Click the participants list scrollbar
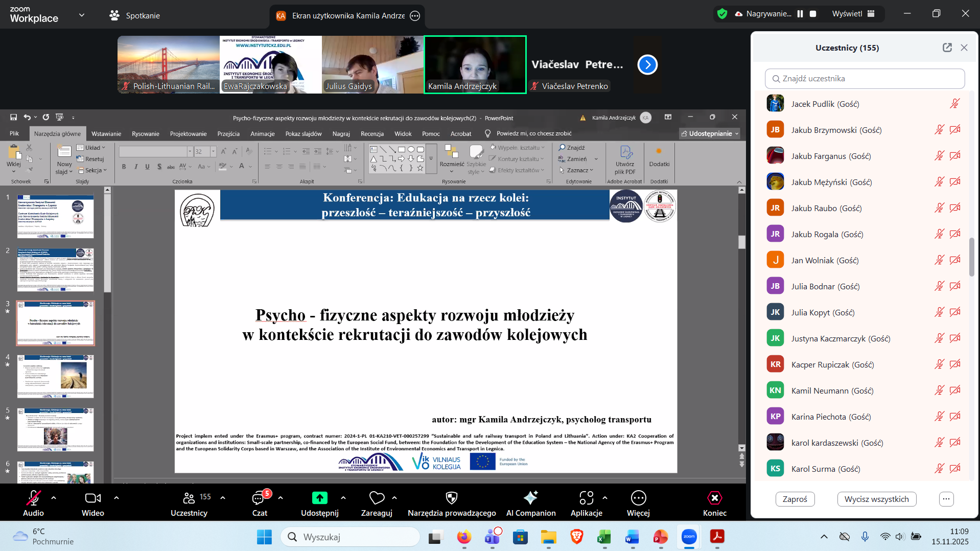 click(x=971, y=257)
